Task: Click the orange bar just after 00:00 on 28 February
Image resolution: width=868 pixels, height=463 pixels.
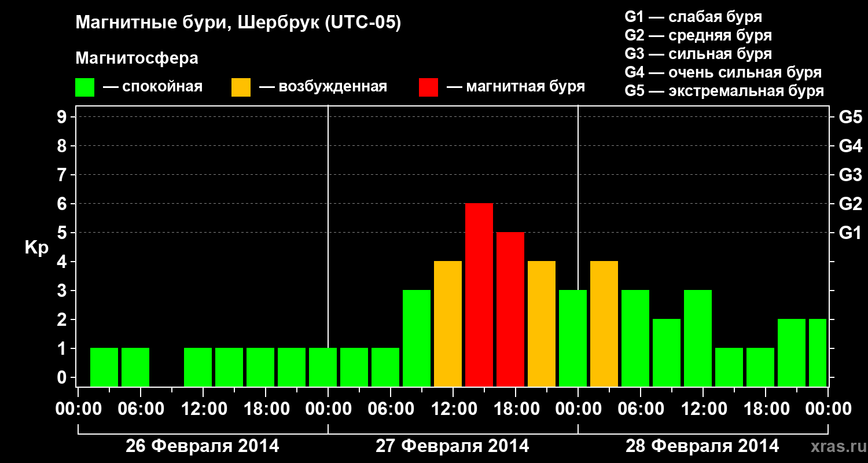Action: point(604,324)
